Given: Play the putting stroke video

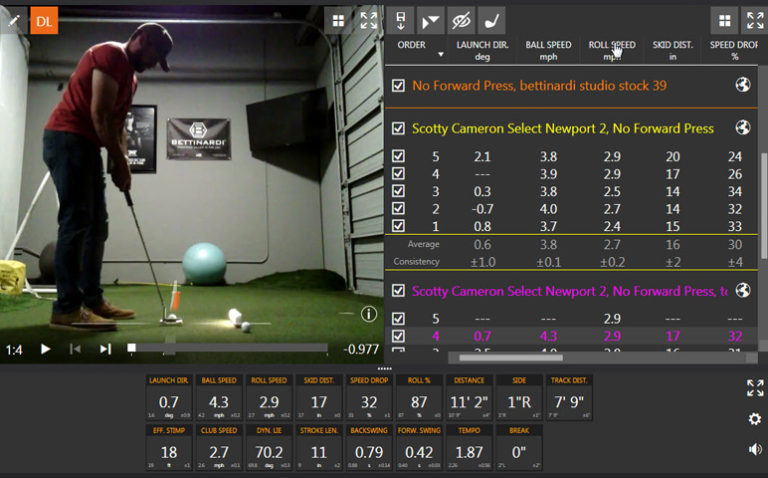Looking at the screenshot, I should tap(45, 349).
